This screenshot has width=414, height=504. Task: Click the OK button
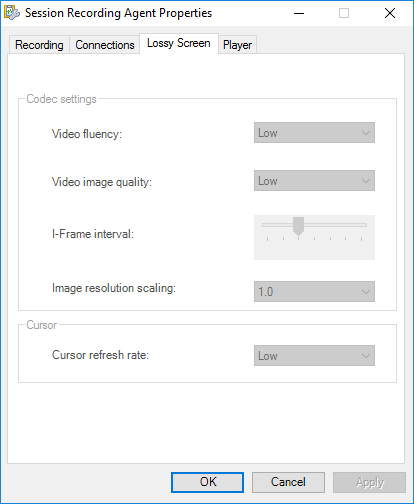tap(207, 482)
